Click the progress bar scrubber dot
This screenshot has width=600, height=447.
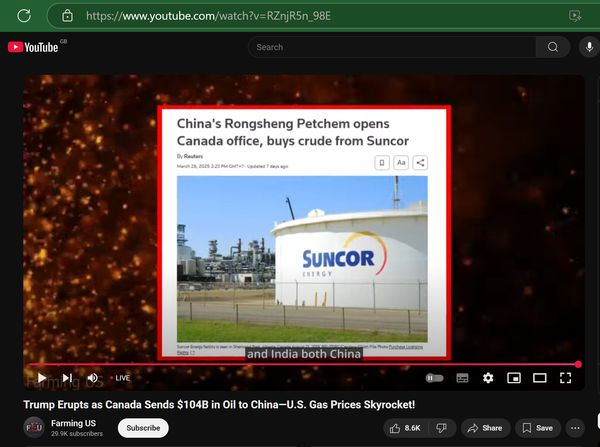tap(578, 364)
